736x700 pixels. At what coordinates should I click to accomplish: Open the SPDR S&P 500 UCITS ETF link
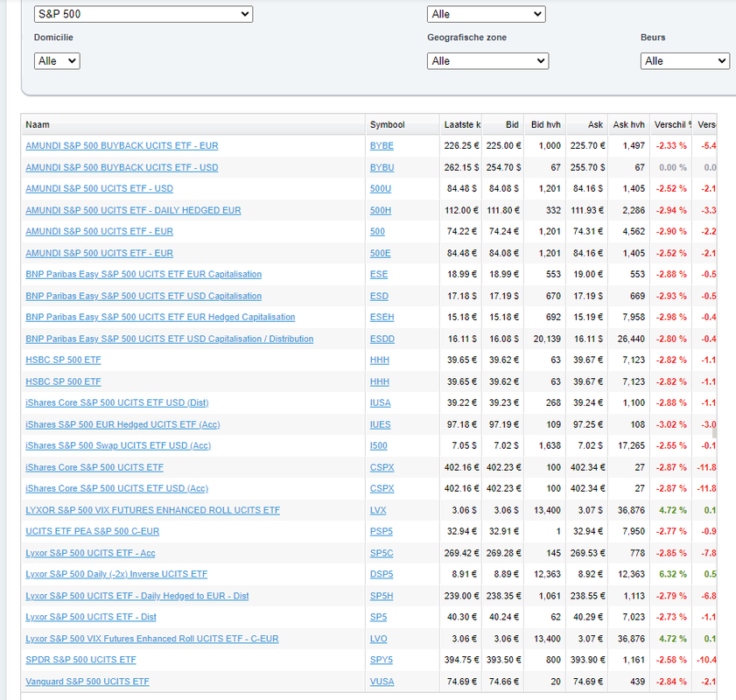81,660
